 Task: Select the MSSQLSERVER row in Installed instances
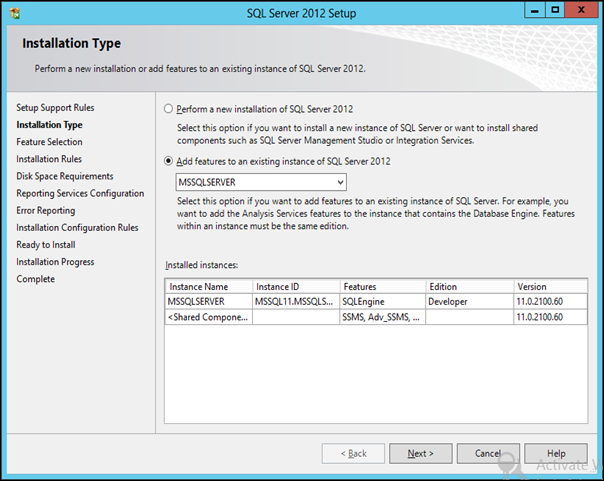click(208, 301)
